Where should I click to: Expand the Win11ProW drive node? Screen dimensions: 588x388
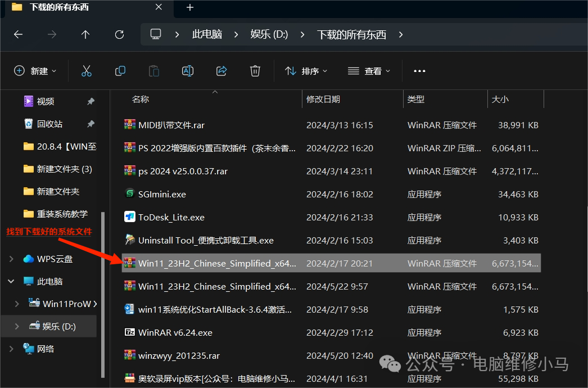coord(17,304)
